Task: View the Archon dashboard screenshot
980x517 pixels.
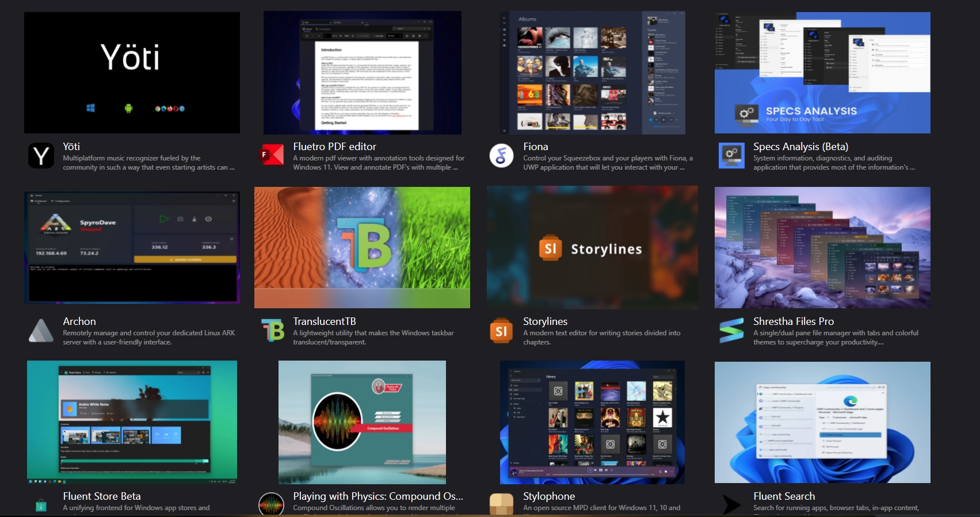Action: click(132, 247)
